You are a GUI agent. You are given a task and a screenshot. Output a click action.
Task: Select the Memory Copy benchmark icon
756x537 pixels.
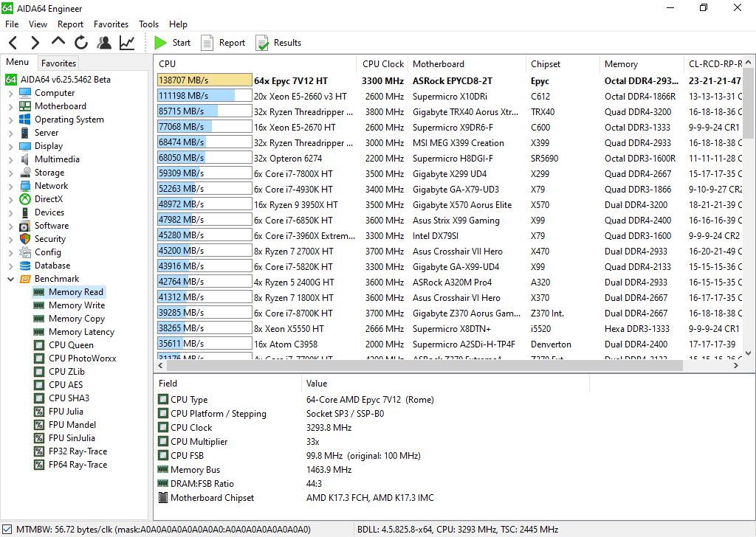tap(38, 319)
